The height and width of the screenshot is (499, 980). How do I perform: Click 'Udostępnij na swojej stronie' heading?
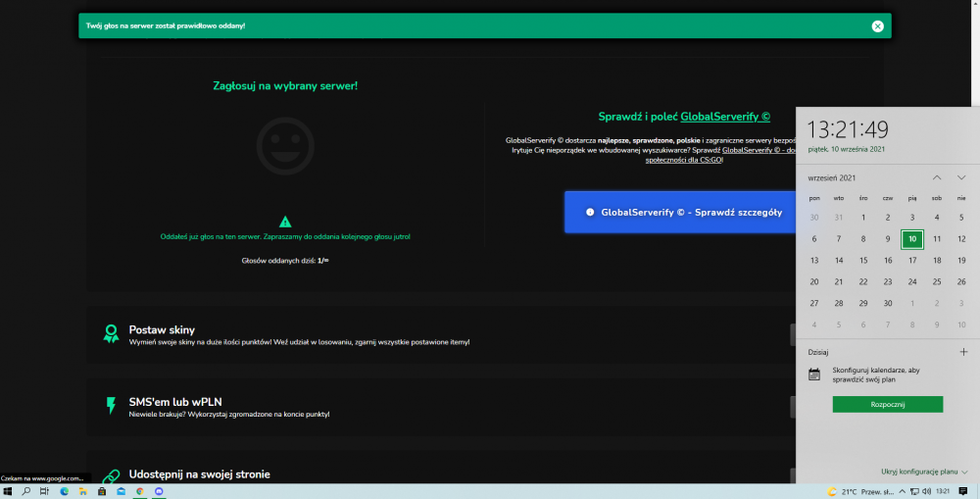[x=199, y=474]
